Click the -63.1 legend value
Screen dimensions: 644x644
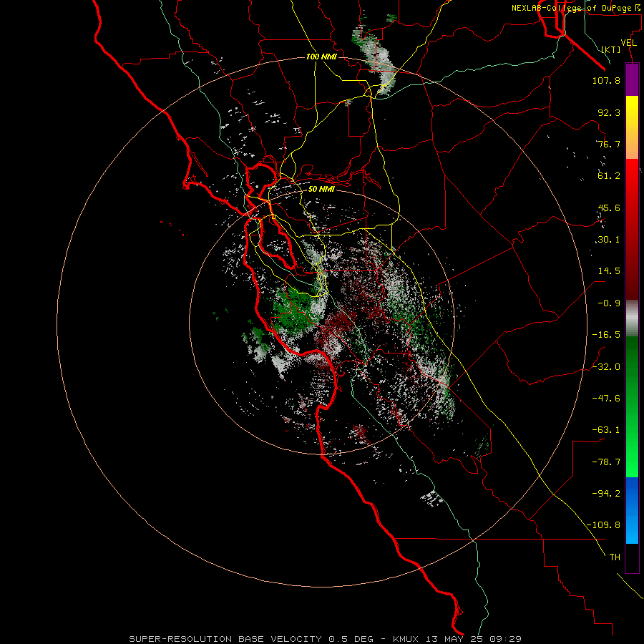[x=606, y=430]
